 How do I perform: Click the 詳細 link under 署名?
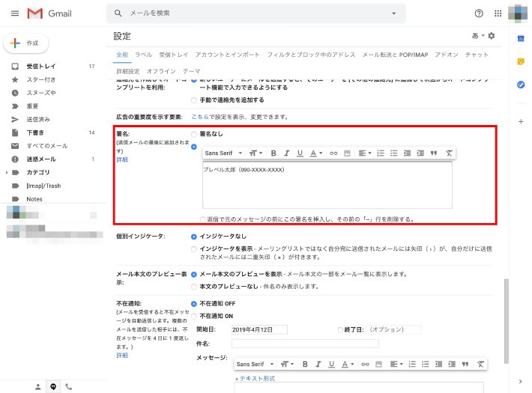coord(122,159)
